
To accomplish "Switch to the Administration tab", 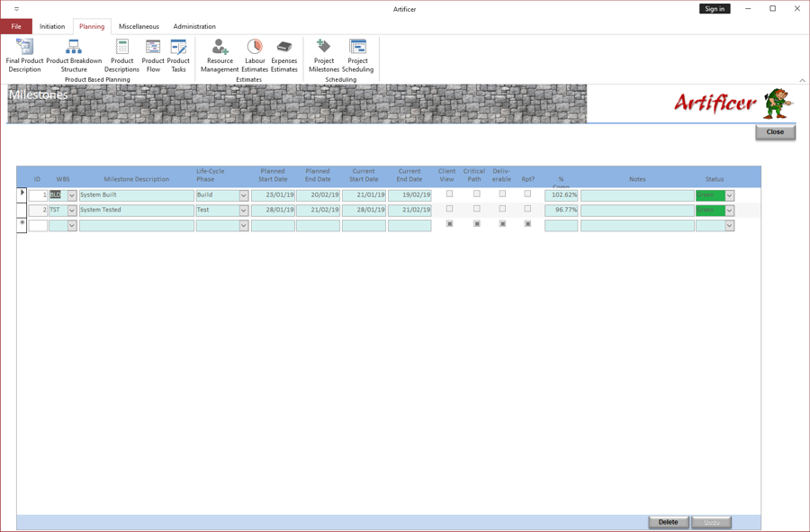I will (x=194, y=26).
